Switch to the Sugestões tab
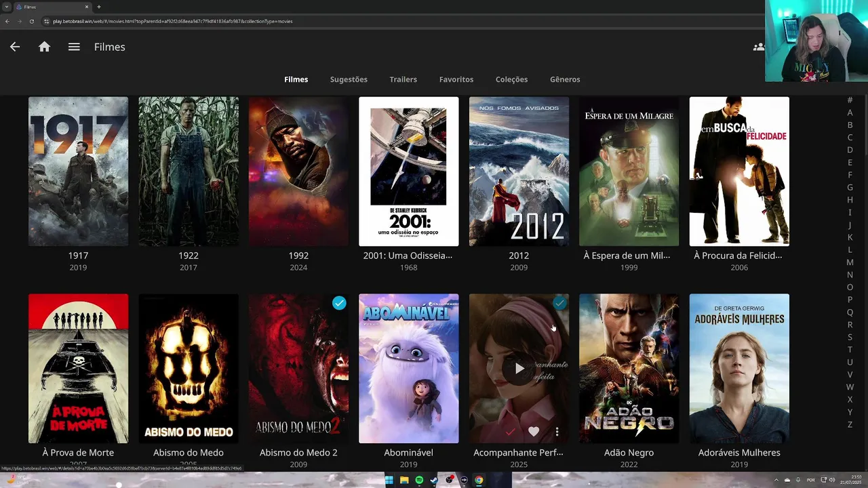This screenshot has width=868, height=488. 349,79
